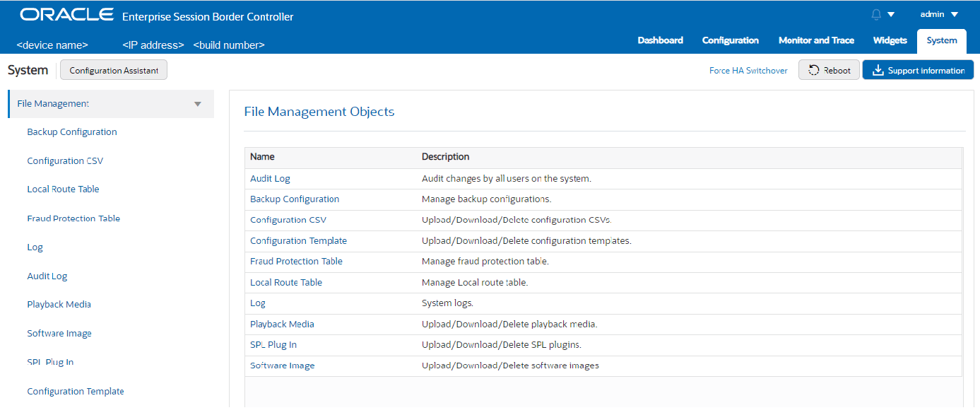
Task: Select Local Route Table in the sidebar
Action: 63,189
